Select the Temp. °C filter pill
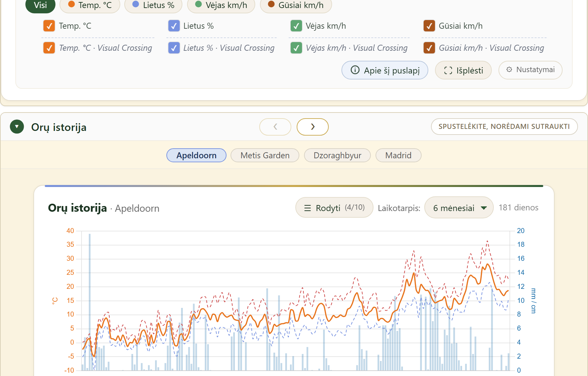This screenshot has width=588, height=376. 90,5
